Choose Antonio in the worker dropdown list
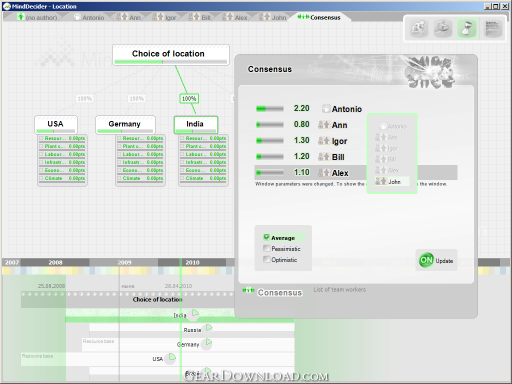512x384 pixels. point(392,126)
